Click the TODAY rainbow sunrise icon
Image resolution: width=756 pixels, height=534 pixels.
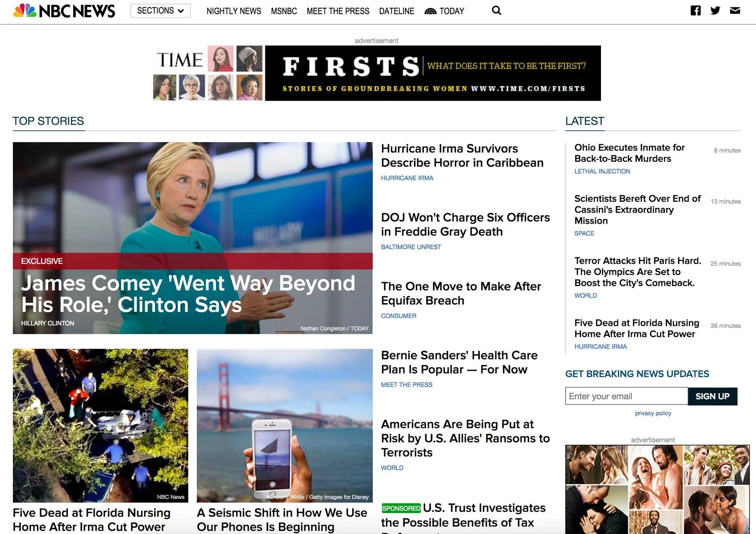pyautogui.click(x=430, y=11)
